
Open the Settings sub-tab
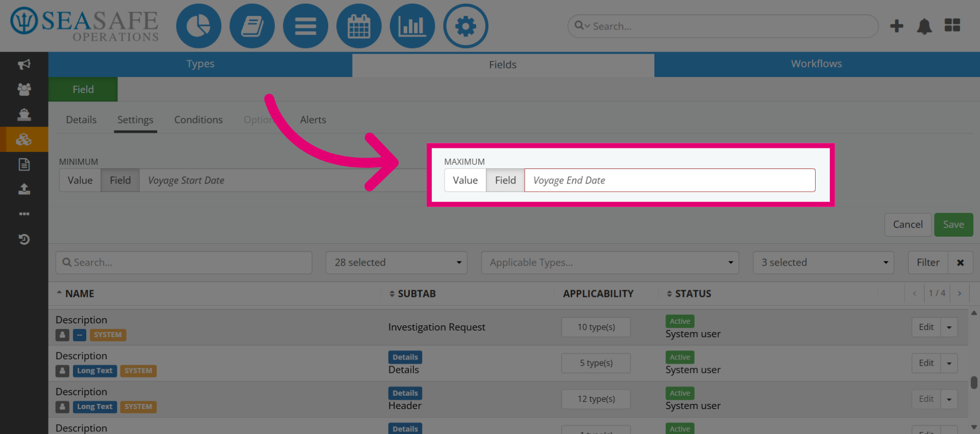tap(135, 120)
